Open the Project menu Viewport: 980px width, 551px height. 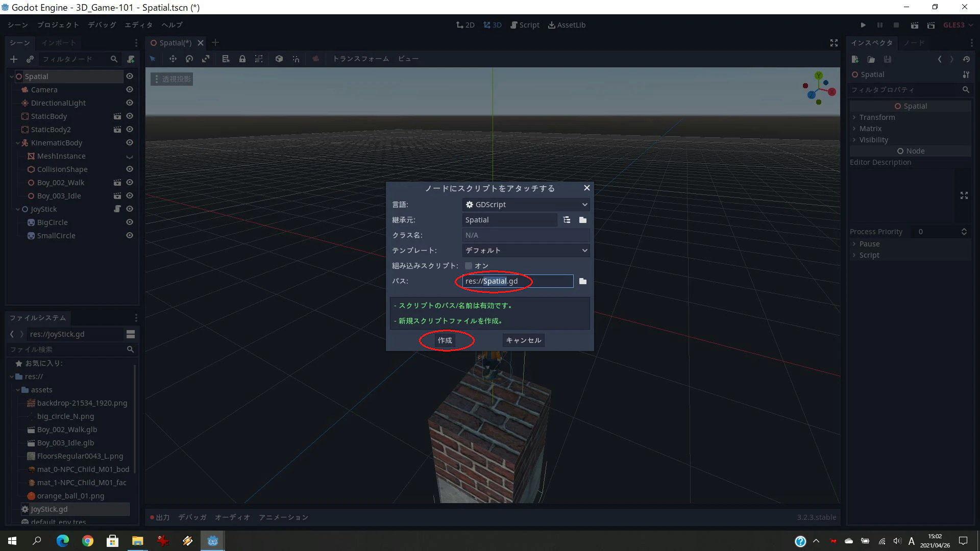(x=58, y=25)
